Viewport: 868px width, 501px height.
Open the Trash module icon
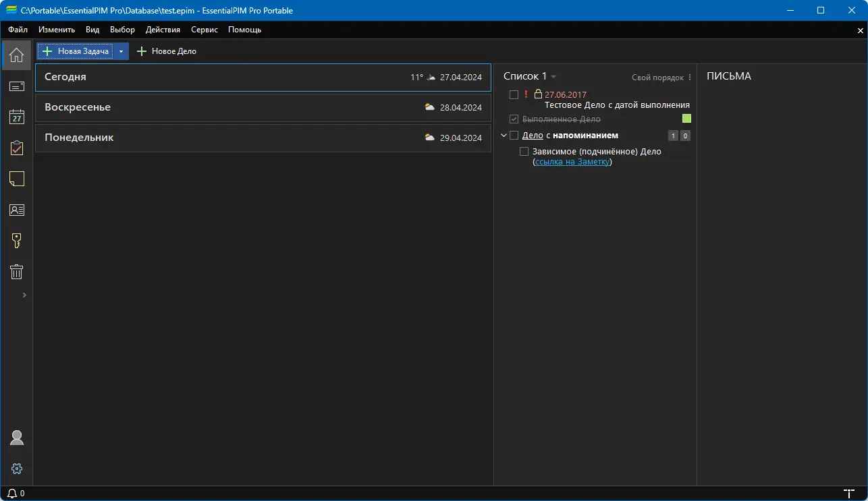tap(17, 272)
